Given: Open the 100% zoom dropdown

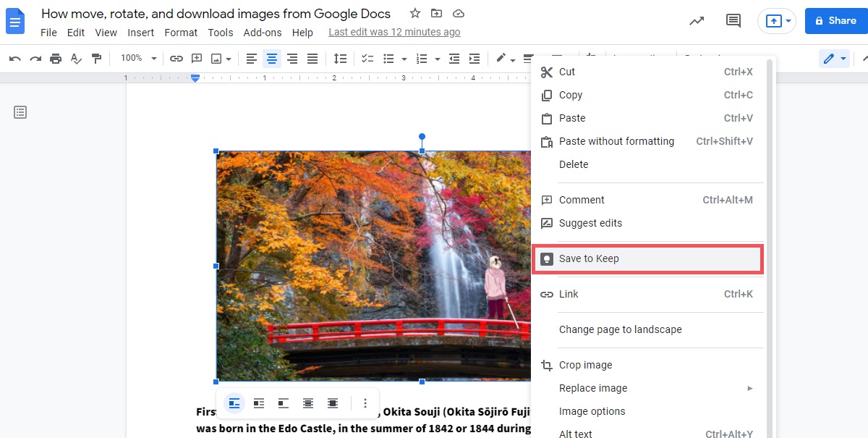Looking at the screenshot, I should coord(139,59).
